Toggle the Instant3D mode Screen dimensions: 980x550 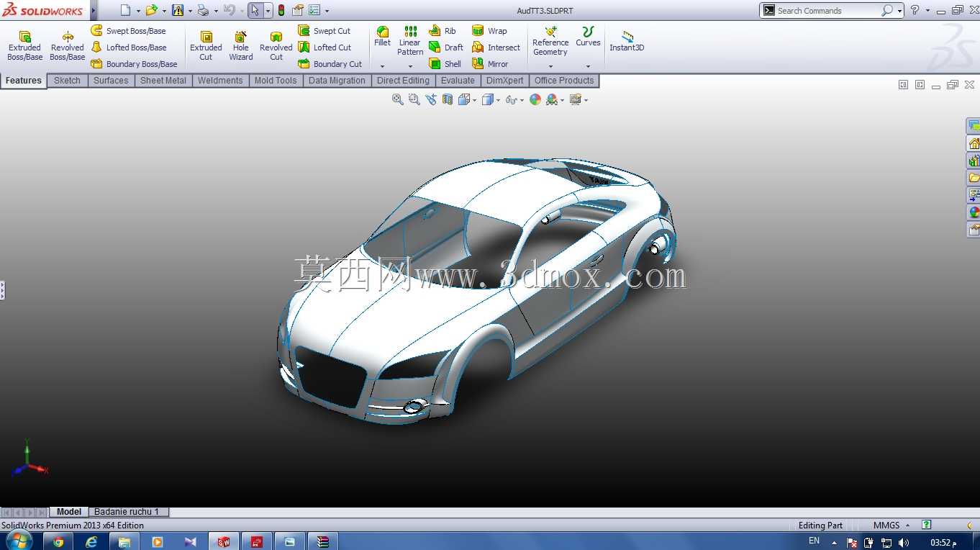pyautogui.click(x=627, y=42)
